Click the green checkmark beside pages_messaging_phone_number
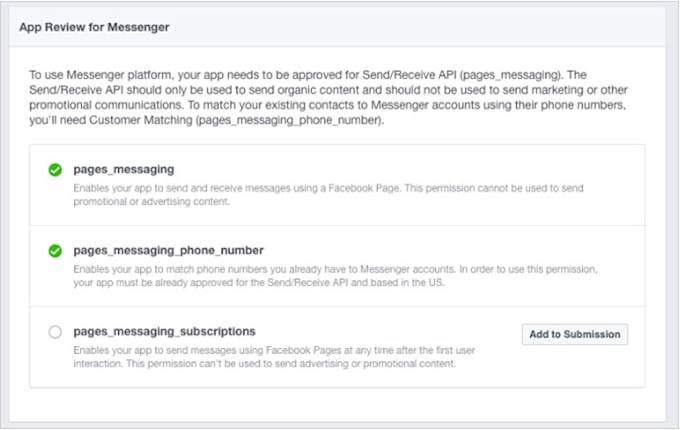The width and height of the screenshot is (680, 430). point(55,251)
